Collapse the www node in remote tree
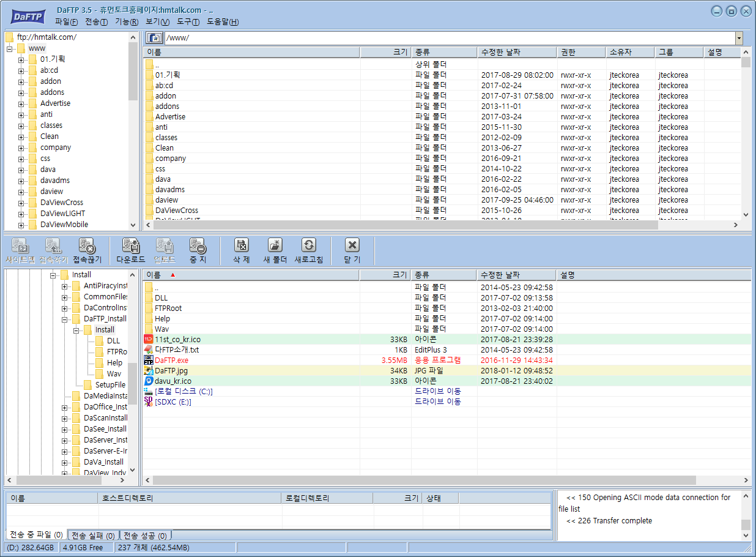 click(x=9, y=48)
